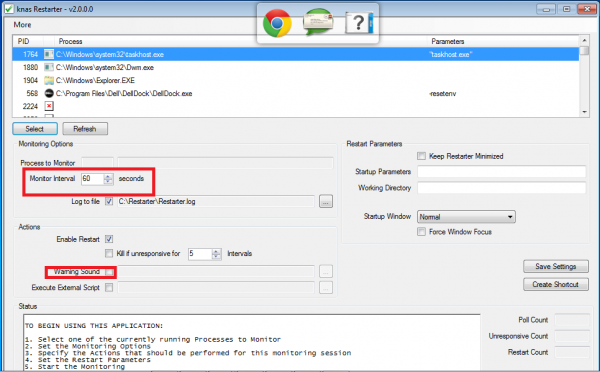Click the unresponsive intervals value field
The width and height of the screenshot is (600, 372).
coord(200,254)
